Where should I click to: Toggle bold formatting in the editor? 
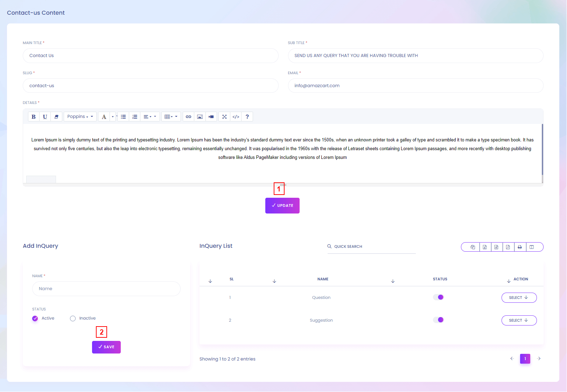pos(34,117)
